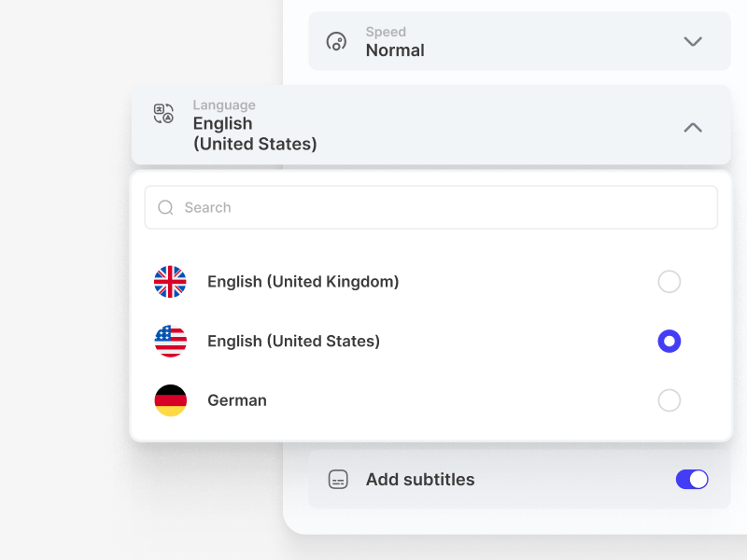Screen dimensions: 747x560
Task: Click the United Kingdom flag icon
Action: pyautogui.click(x=170, y=282)
